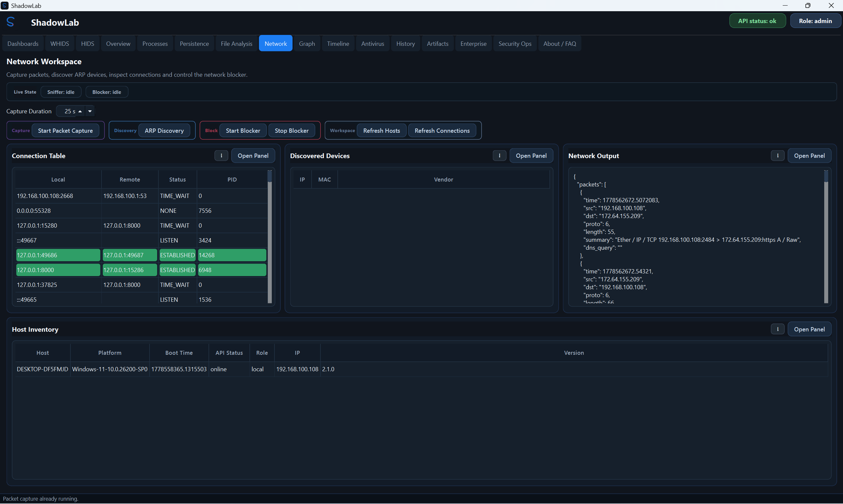Switch to the Artifacts tab

pos(438,43)
